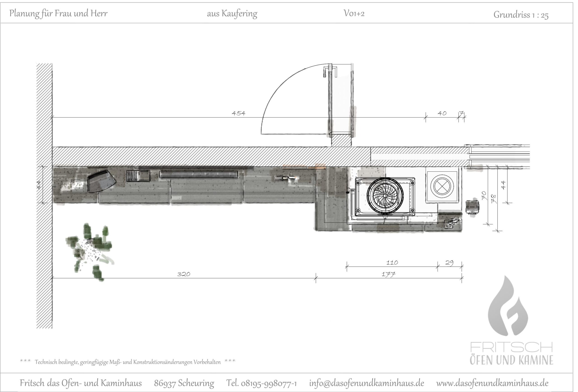578x392 pixels.
Task: Select the long narrow bar on the bench
Action: click(198, 174)
